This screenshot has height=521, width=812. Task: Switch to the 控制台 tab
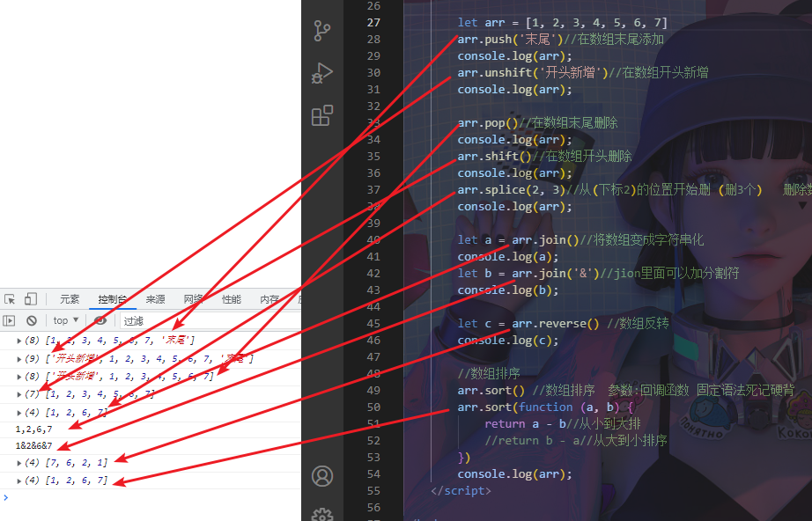(x=113, y=299)
